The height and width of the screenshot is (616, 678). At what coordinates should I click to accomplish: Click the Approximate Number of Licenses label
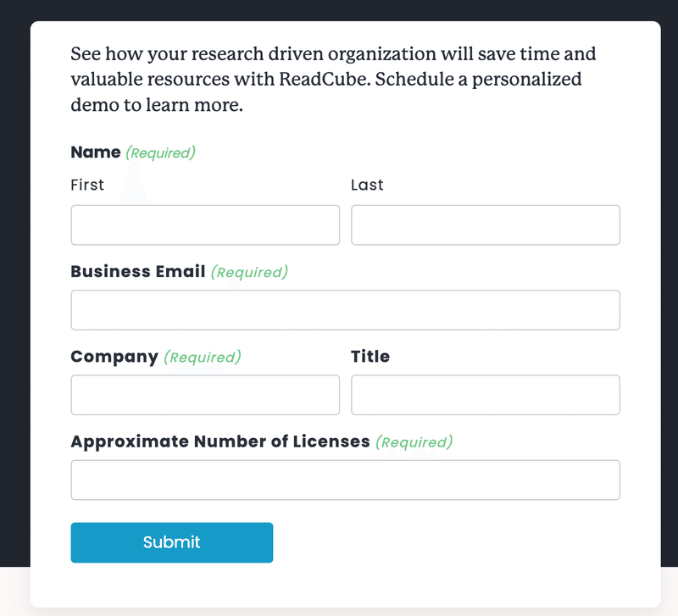pyautogui.click(x=220, y=441)
